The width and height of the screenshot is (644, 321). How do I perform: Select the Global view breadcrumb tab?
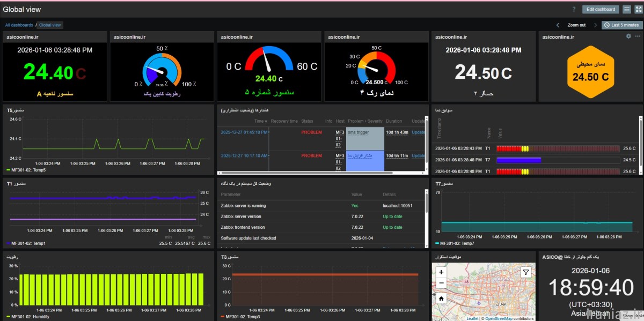point(50,25)
